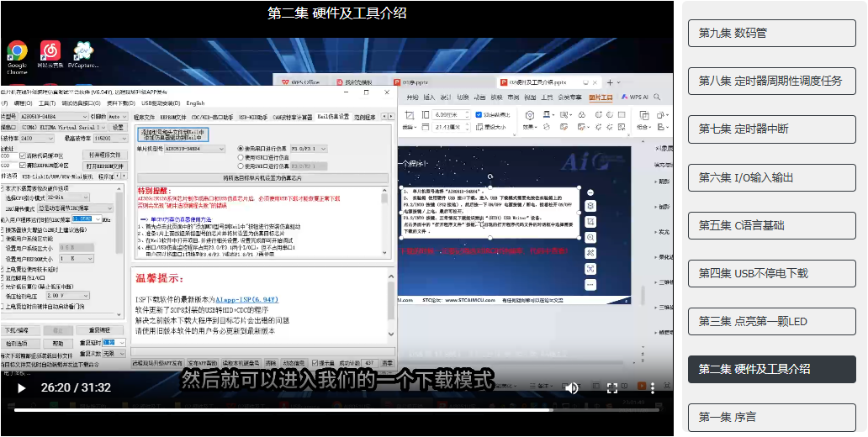Click 裁剪 crop tool in WPS ribbon
The width and height of the screenshot is (868, 437).
409,120
